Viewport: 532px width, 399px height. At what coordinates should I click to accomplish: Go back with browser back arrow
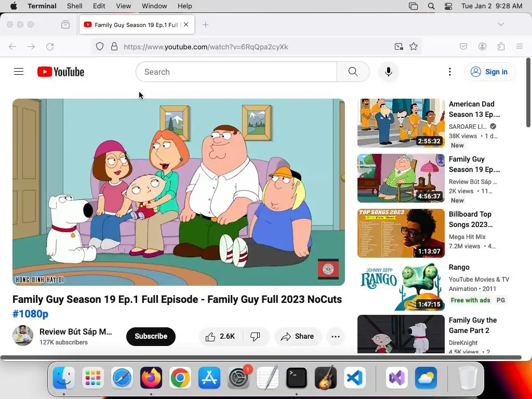pos(12,46)
